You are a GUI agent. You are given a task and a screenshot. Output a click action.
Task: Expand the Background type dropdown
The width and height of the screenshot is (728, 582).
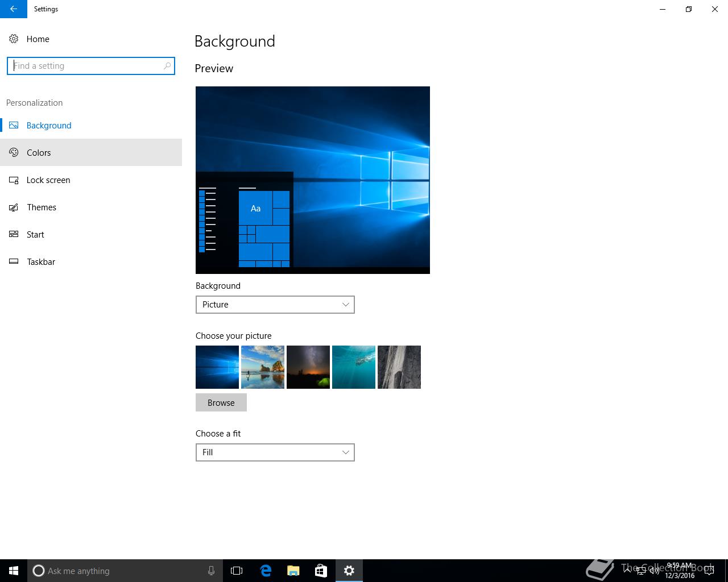point(275,305)
